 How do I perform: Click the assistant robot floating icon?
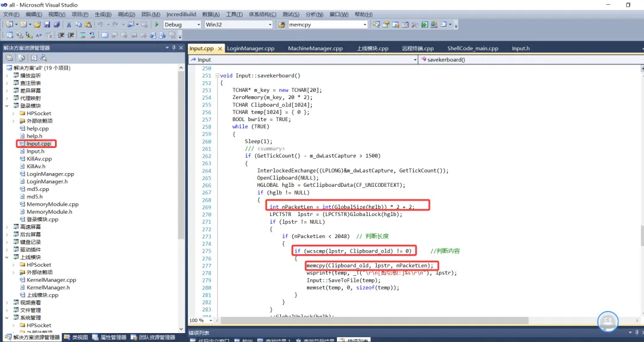click(x=608, y=322)
